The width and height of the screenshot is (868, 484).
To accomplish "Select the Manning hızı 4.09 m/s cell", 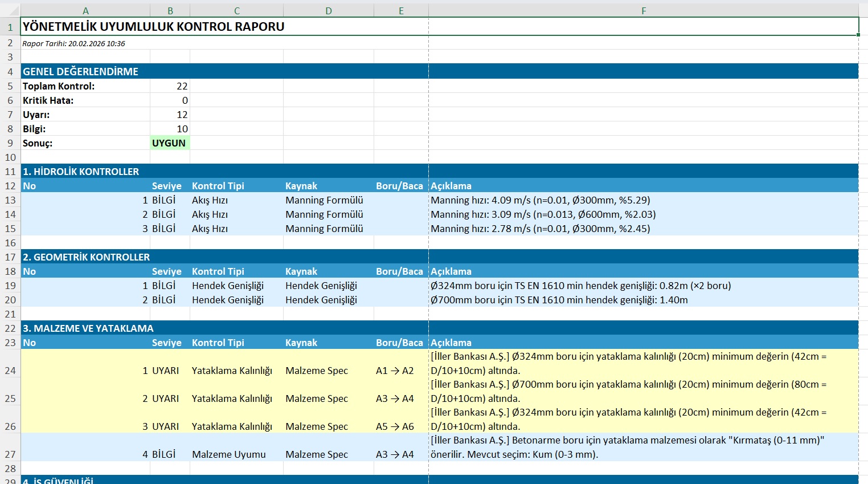I will (x=644, y=200).
